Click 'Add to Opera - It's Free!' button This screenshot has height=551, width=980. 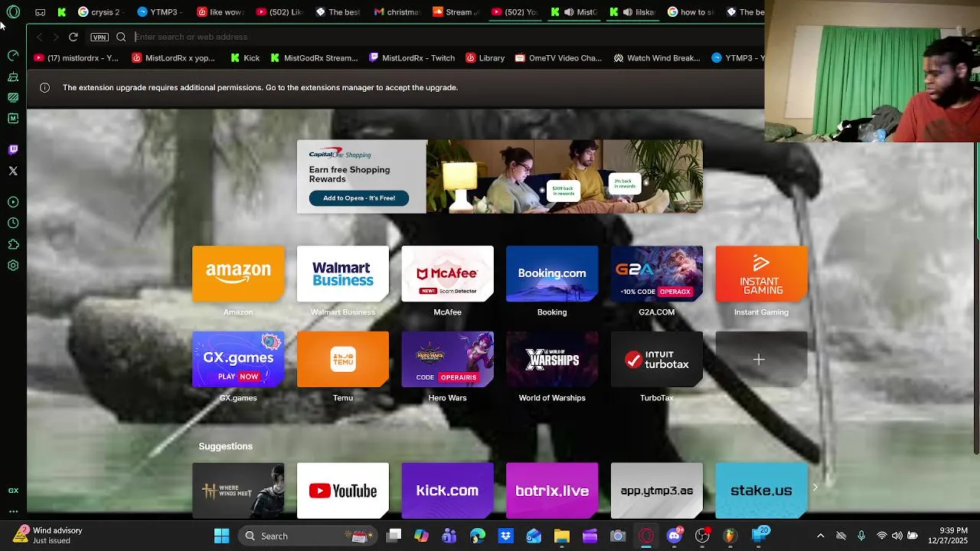(359, 198)
